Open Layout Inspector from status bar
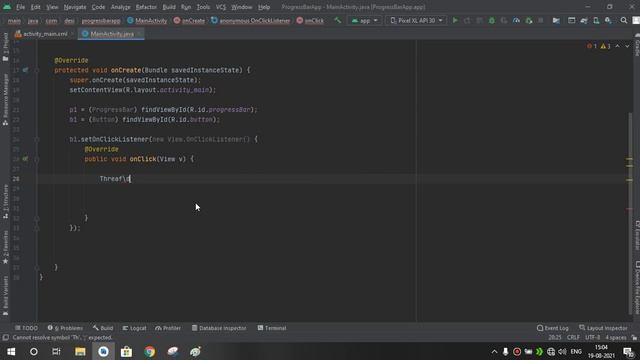The height and width of the screenshot is (360, 640). pyautogui.click(x=603, y=328)
